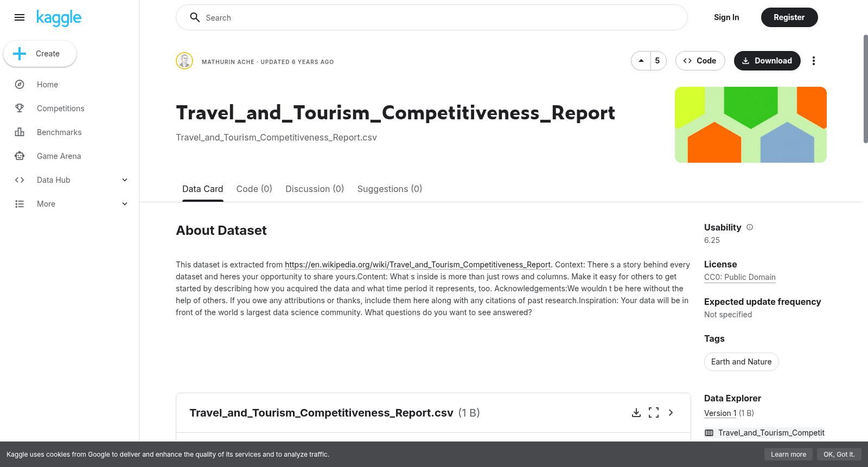Expand the Data Hub sidebar section

(125, 180)
